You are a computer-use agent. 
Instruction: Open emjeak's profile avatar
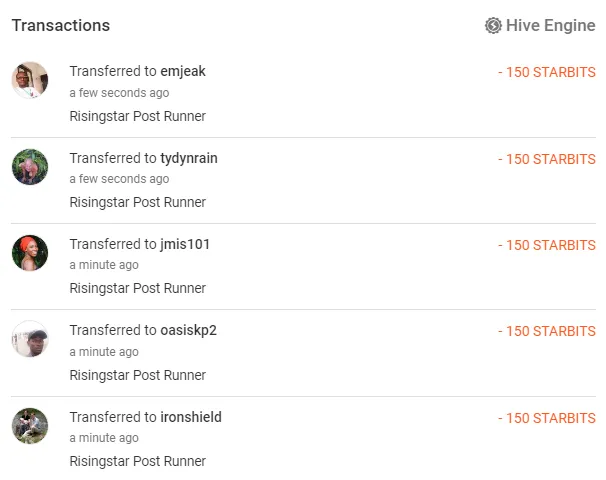point(30,80)
